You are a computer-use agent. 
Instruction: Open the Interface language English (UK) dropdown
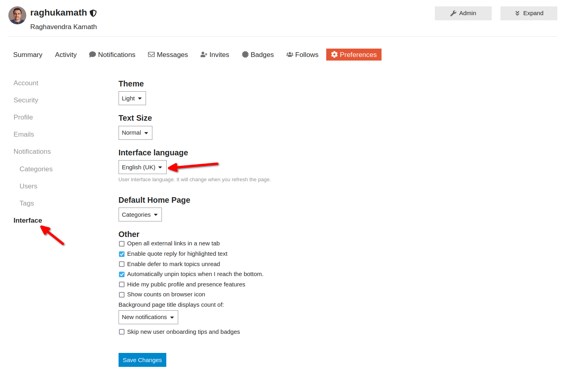point(142,167)
